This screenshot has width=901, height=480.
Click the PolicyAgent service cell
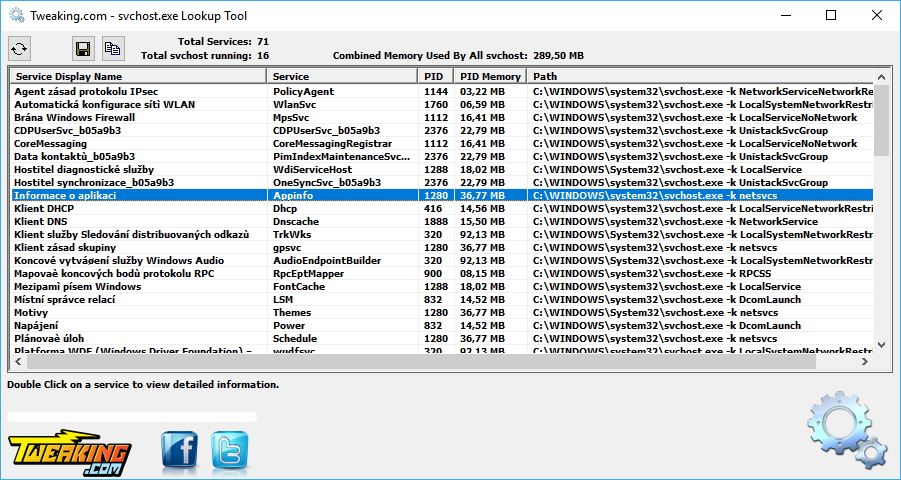coord(303,91)
